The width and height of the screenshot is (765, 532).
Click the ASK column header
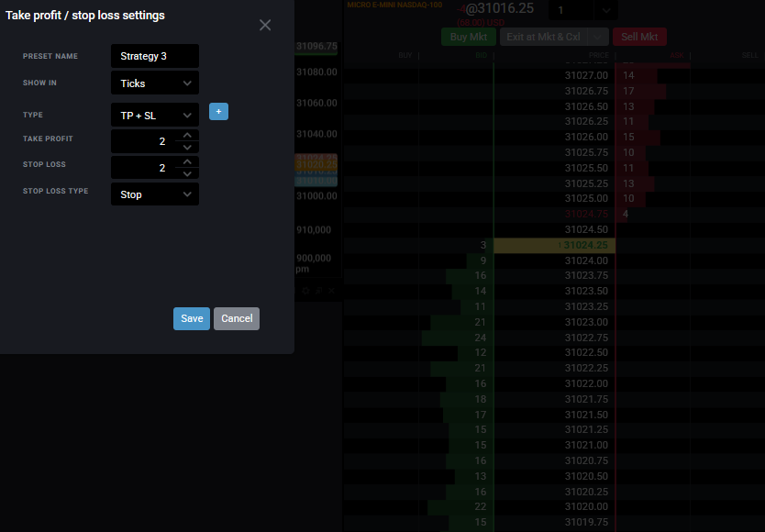pyautogui.click(x=677, y=56)
